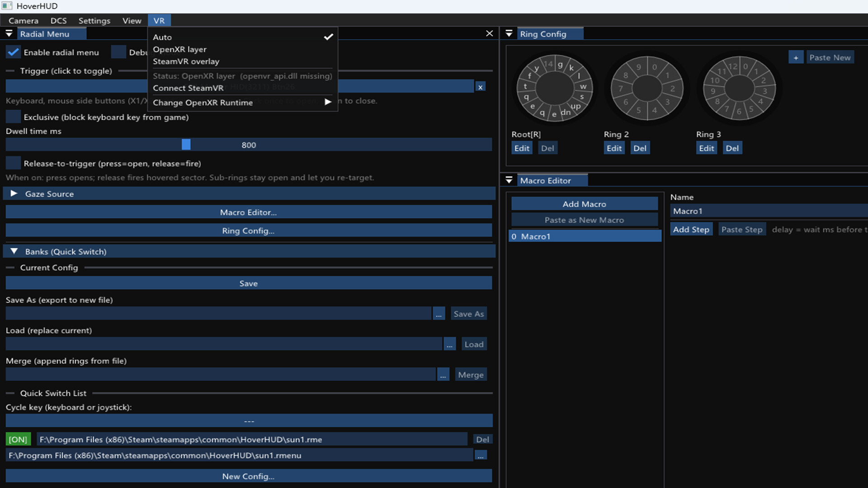This screenshot has height=488, width=868.
Task: Disable the Enable radial menu checkbox
Action: [x=13, y=52]
